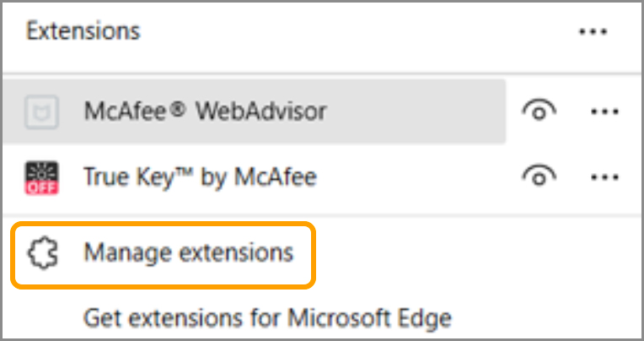Open Manage extensions
Image resolution: width=644 pixels, height=341 pixels.
point(188,252)
